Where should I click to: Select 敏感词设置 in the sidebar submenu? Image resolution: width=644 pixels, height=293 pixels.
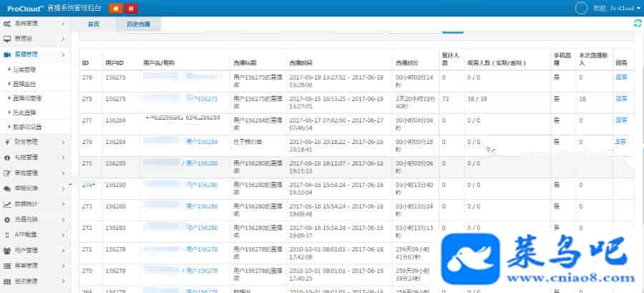point(30,127)
